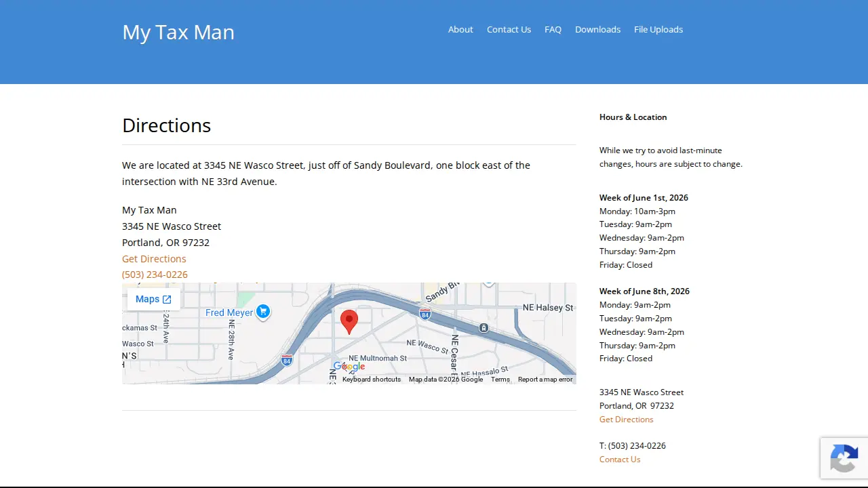868x488 pixels.
Task: Open the map Terms link
Action: click(x=500, y=380)
